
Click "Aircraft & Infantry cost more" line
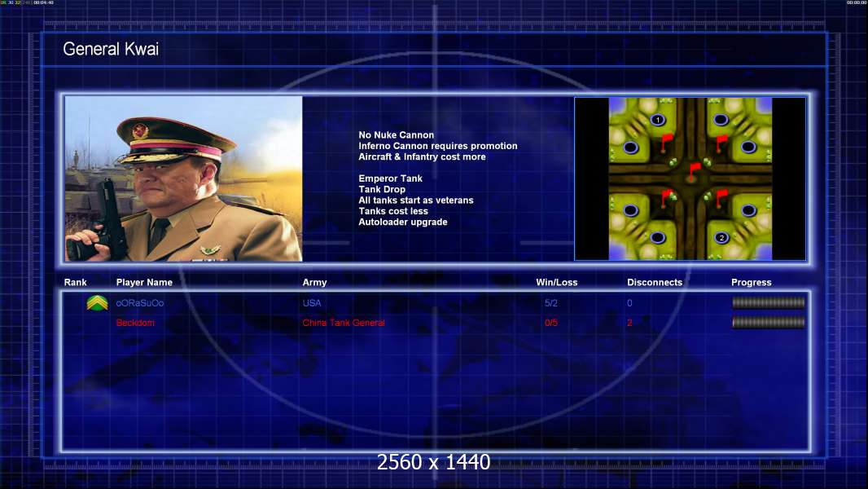pyautogui.click(x=422, y=156)
